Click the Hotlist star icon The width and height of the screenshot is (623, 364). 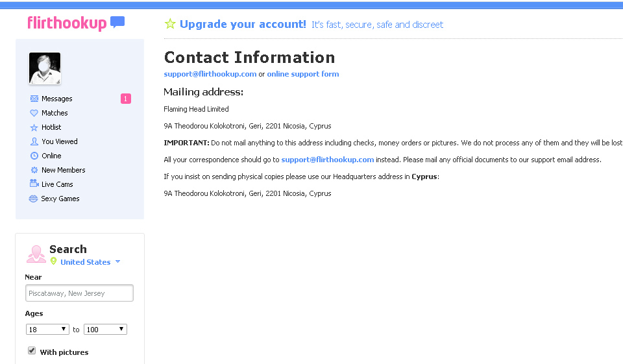(x=34, y=128)
